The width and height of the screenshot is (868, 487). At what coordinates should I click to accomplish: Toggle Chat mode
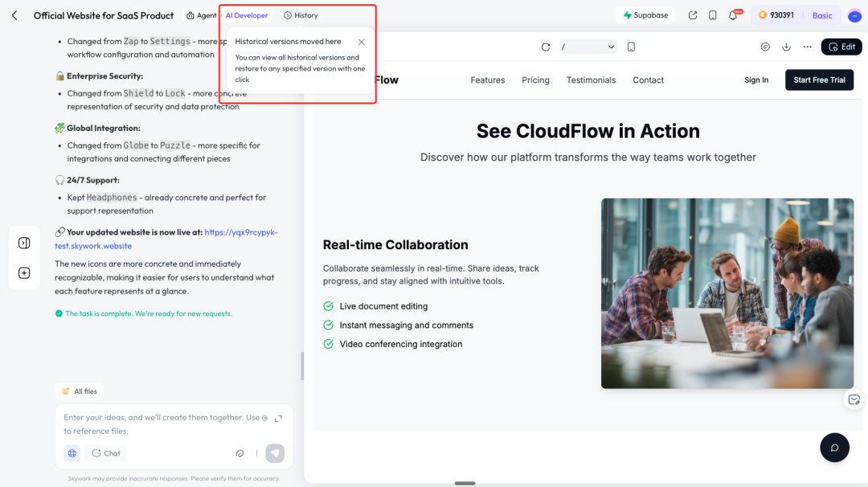point(106,453)
